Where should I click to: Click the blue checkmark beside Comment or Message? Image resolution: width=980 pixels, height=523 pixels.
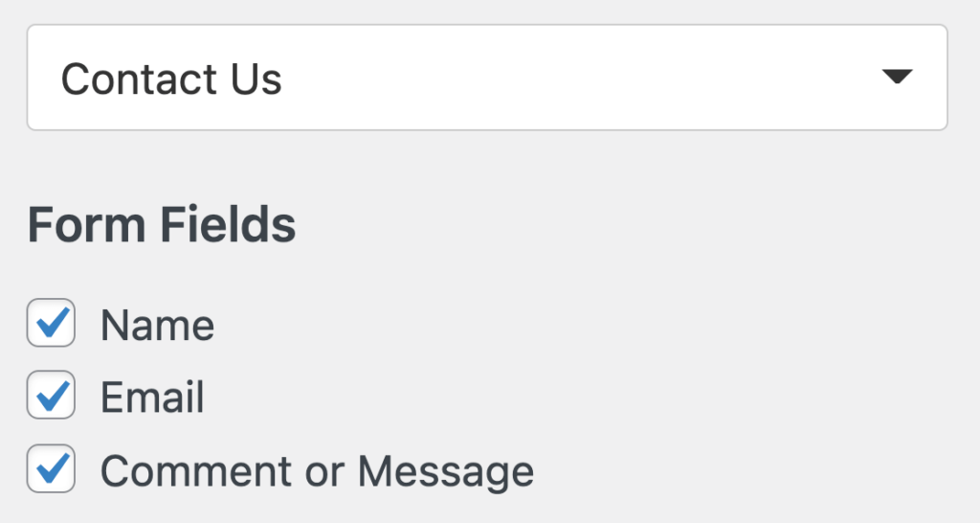coord(53,467)
